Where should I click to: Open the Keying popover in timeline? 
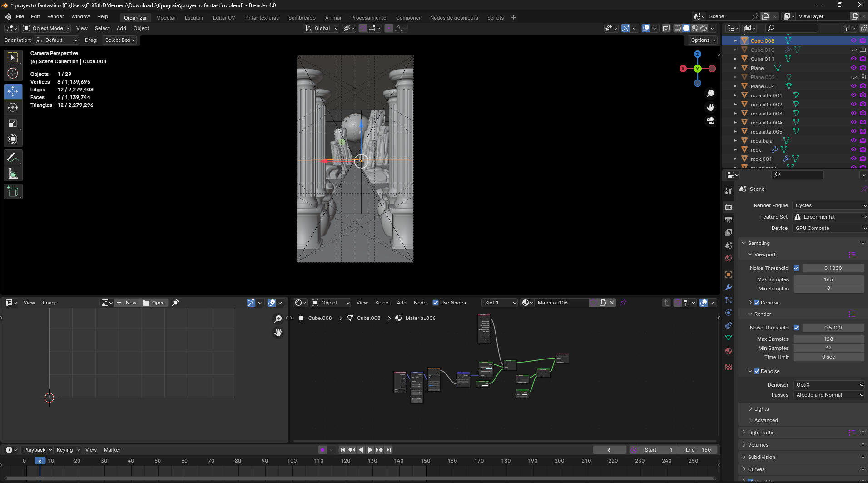68,450
